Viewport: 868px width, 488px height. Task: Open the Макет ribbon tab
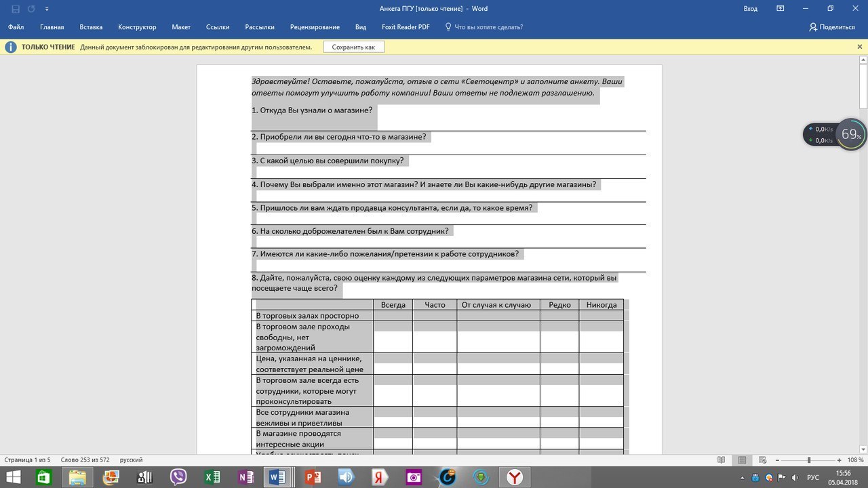click(x=181, y=27)
